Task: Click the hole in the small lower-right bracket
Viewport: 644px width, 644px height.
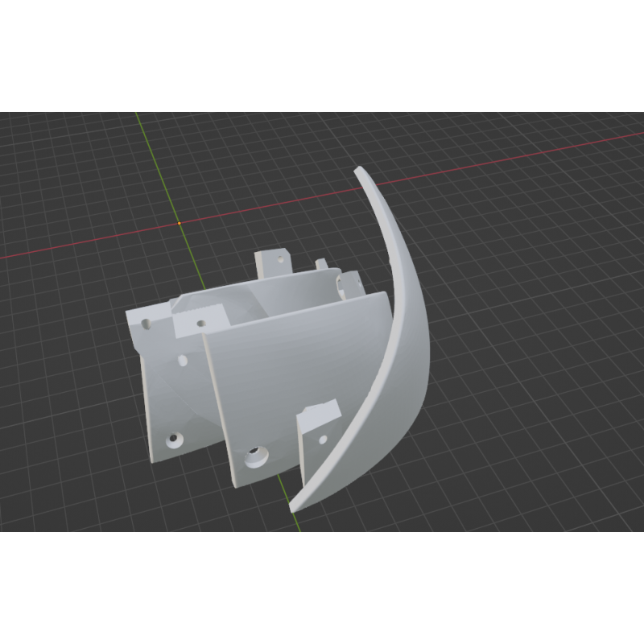Action: tap(322, 440)
